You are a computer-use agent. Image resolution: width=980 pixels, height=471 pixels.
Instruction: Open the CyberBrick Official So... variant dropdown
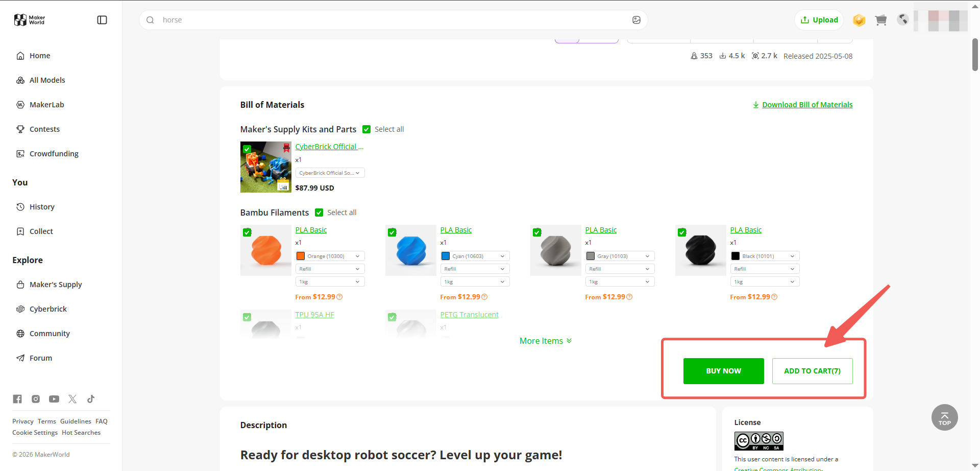(330, 173)
